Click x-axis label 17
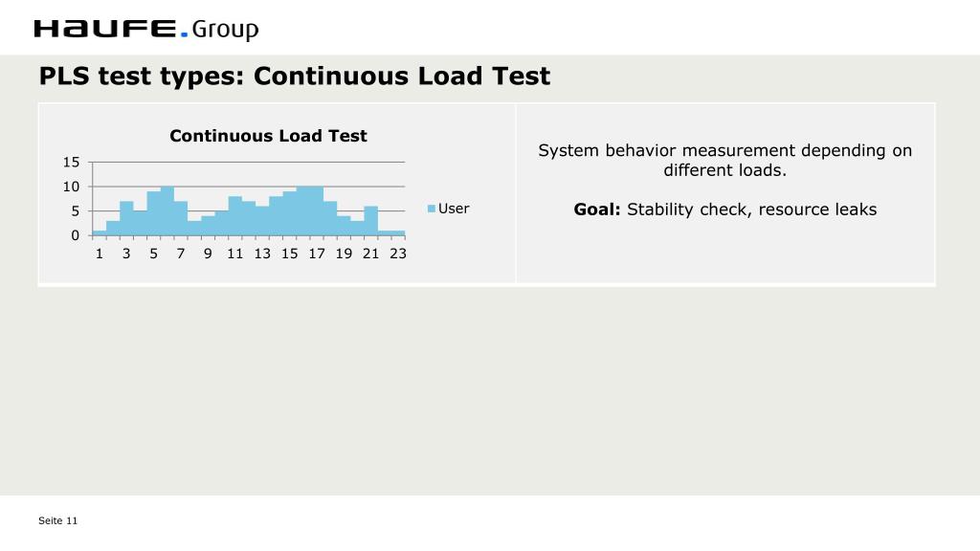The height and width of the screenshot is (551, 980). coord(317,253)
